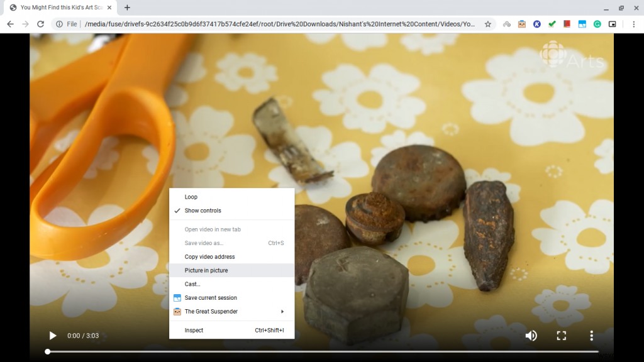
Task: Enter fullscreen with the player's fullscreen icon
Action: click(561, 336)
